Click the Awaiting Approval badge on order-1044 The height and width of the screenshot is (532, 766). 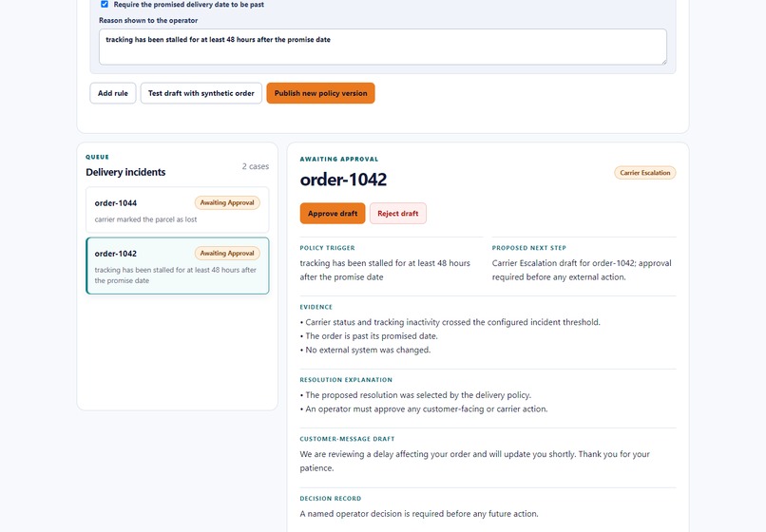[x=227, y=202]
